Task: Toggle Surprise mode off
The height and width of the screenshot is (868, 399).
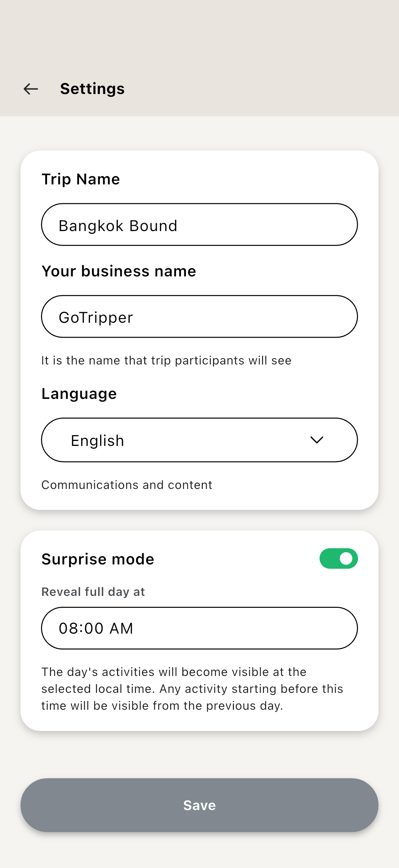Action: [x=338, y=558]
